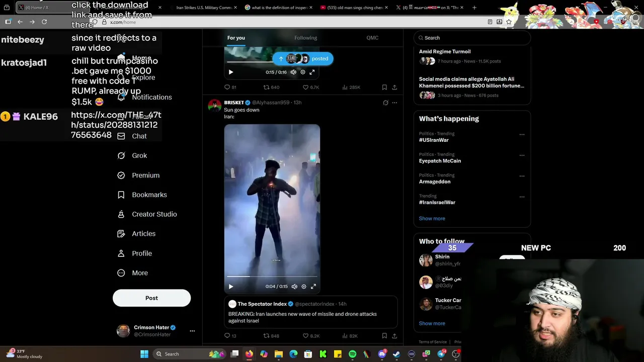Like the post with 6.7K likes
Image resolution: width=644 pixels, height=362 pixels.
(x=310, y=87)
